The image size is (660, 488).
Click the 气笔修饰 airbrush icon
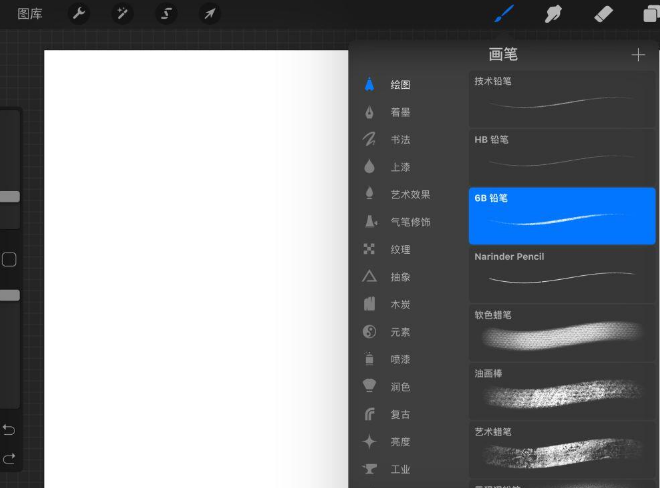370,221
